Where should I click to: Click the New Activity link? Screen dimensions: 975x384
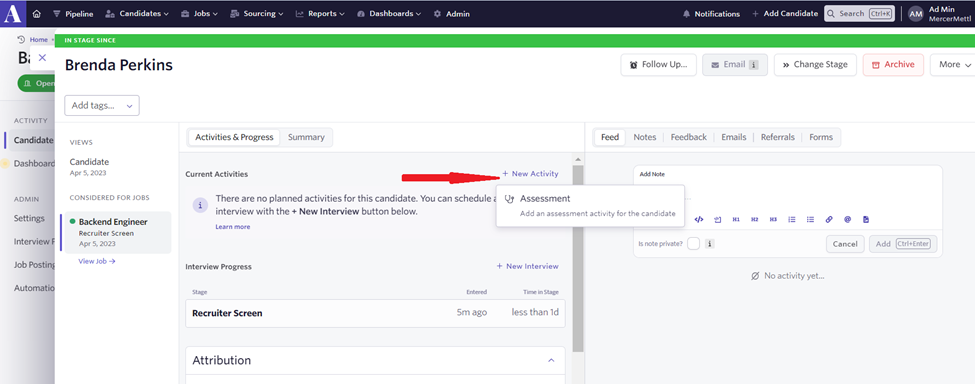tap(530, 174)
